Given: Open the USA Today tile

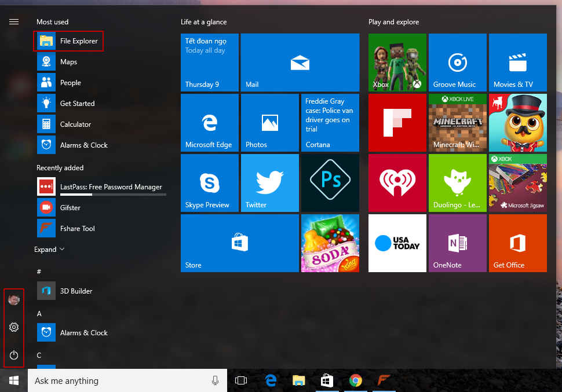Looking at the screenshot, I should click(397, 243).
